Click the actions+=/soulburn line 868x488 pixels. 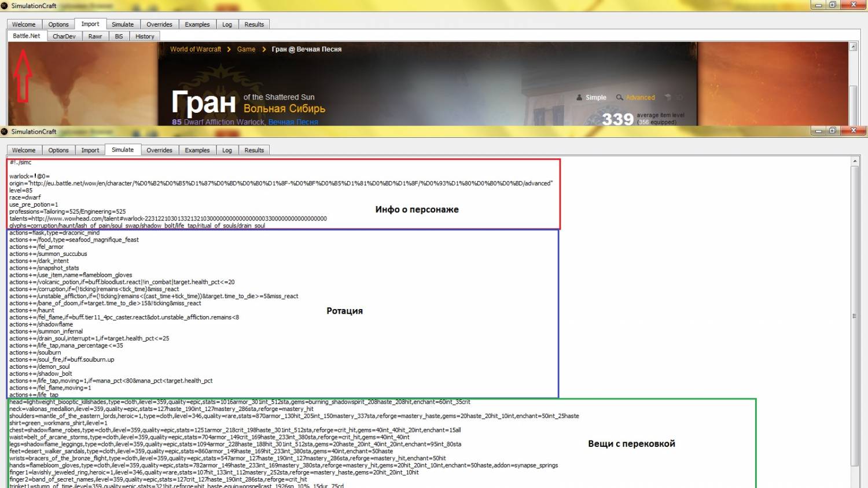pyautogui.click(x=35, y=353)
